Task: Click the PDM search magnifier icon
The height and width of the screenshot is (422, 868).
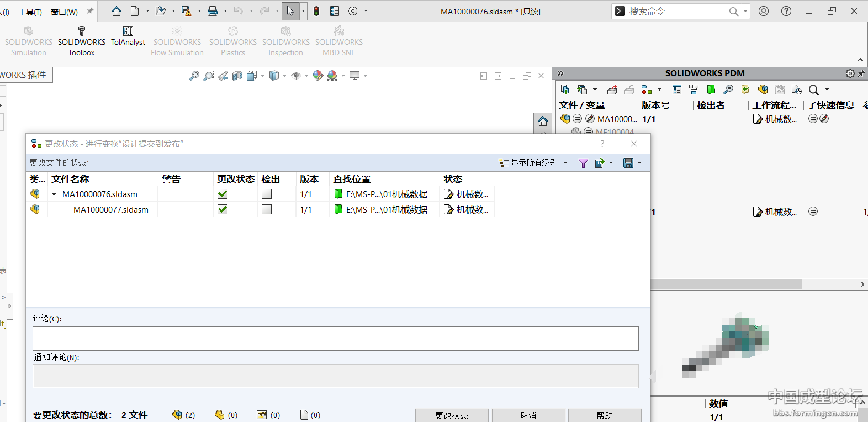Action: 814,89
